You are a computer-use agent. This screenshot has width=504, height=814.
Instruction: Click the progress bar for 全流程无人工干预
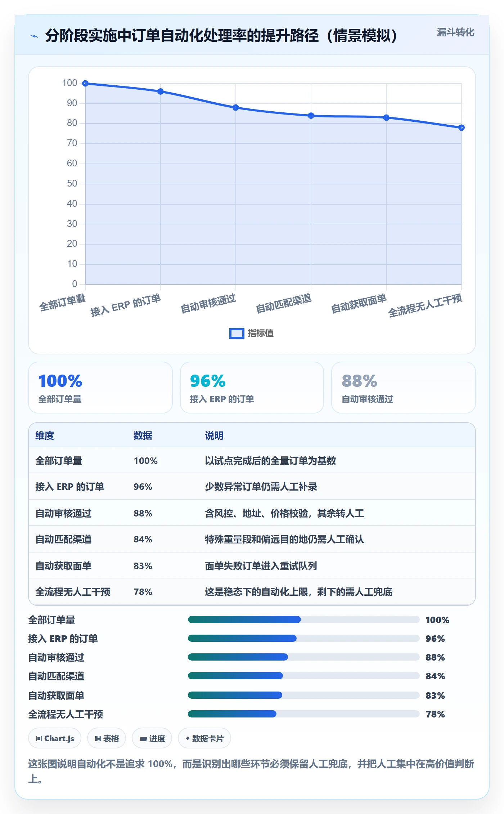(304, 714)
